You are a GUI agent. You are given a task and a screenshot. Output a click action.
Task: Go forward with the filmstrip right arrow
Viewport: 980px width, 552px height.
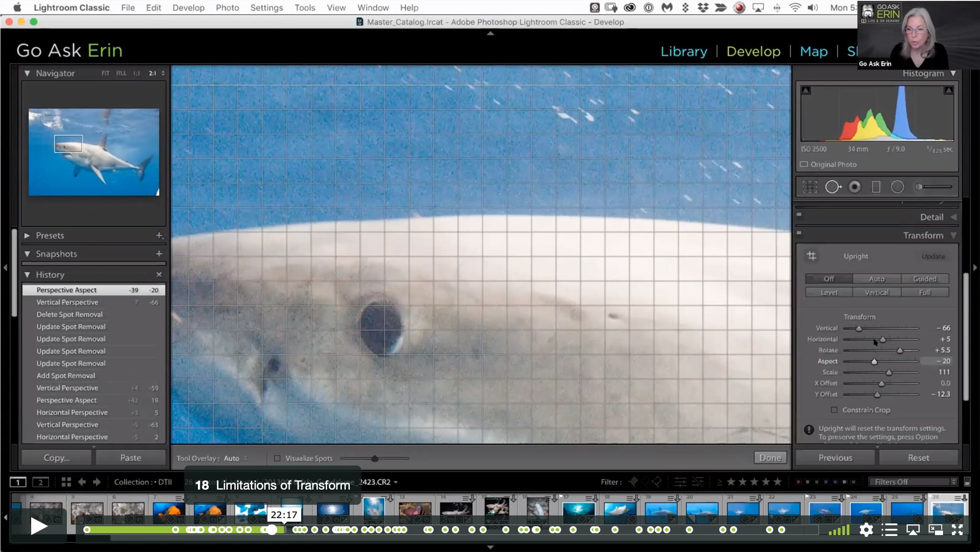(97, 482)
